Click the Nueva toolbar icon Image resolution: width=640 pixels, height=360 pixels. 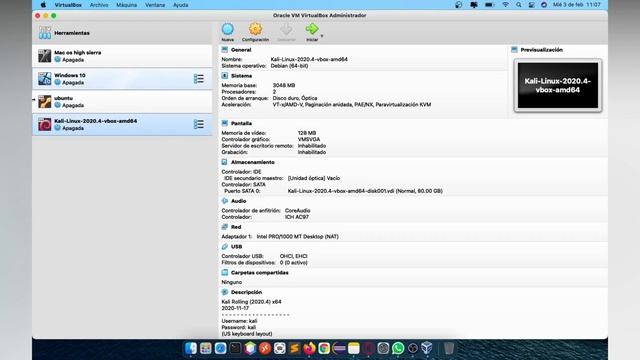point(227,29)
